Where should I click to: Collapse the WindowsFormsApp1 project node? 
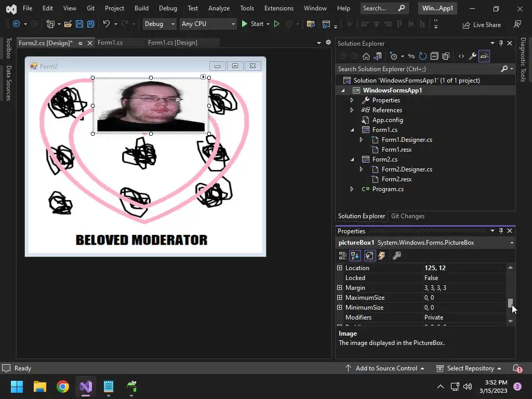(x=343, y=90)
